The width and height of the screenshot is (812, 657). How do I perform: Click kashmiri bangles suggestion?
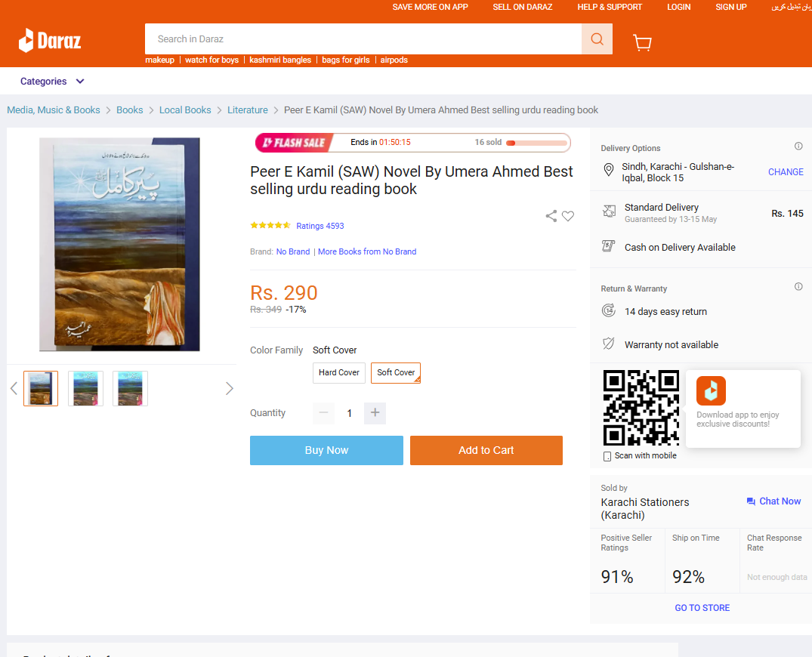280,60
